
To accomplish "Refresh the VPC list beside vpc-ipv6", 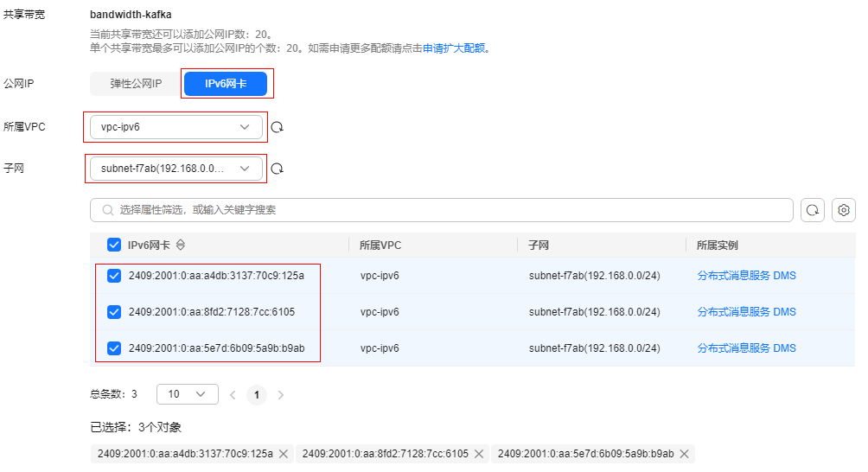I will click(x=278, y=127).
